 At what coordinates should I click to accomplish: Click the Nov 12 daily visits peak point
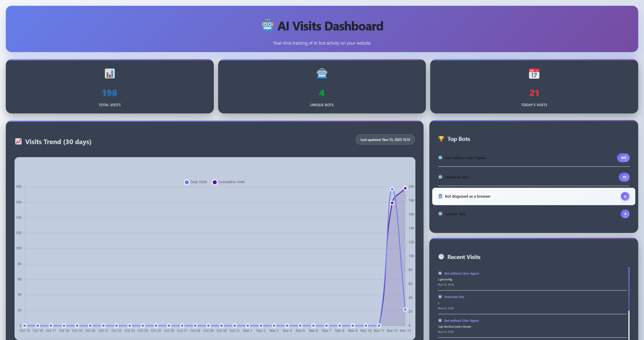pyautogui.click(x=392, y=189)
